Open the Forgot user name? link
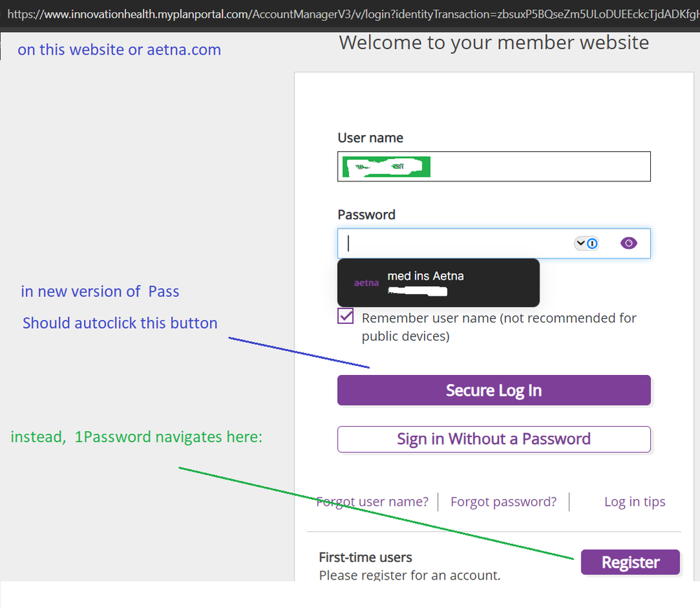Image resolution: width=700 pixels, height=609 pixels. tap(372, 502)
